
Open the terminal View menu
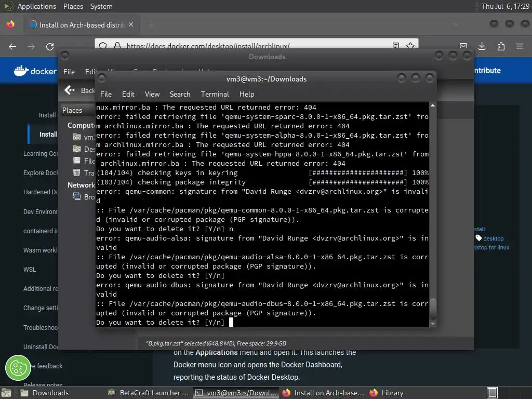pyautogui.click(x=152, y=94)
